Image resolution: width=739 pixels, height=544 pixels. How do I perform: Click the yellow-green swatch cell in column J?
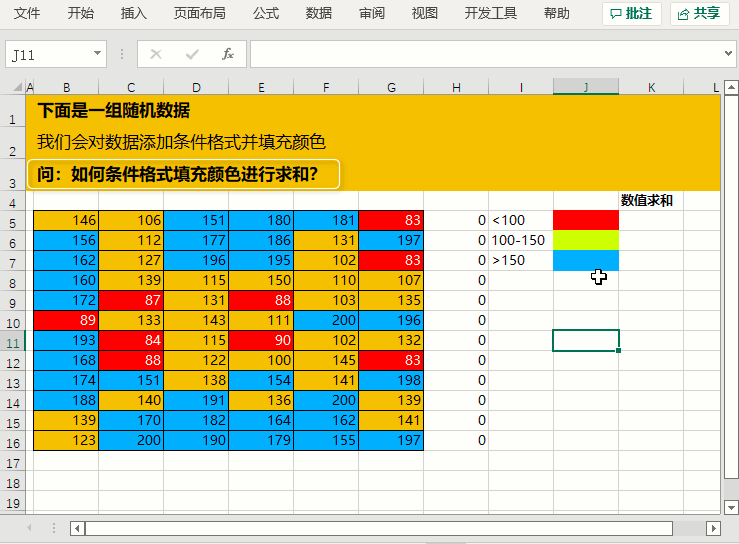586,240
